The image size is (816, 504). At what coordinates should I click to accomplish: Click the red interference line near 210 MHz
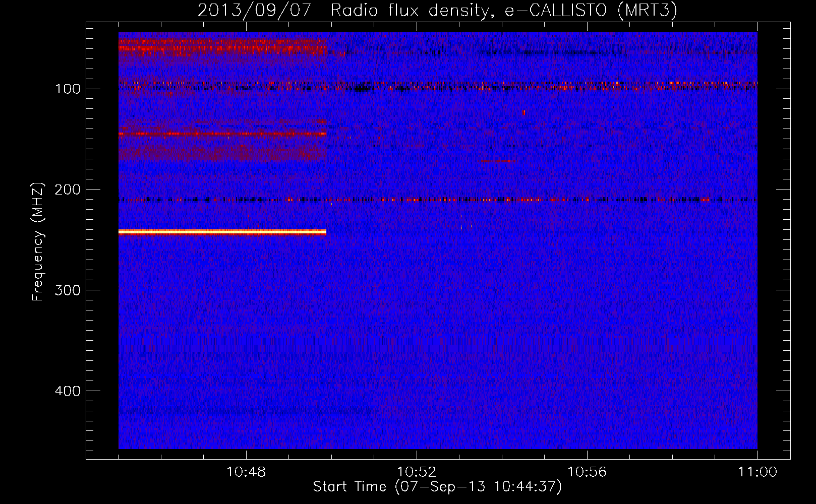click(438, 200)
